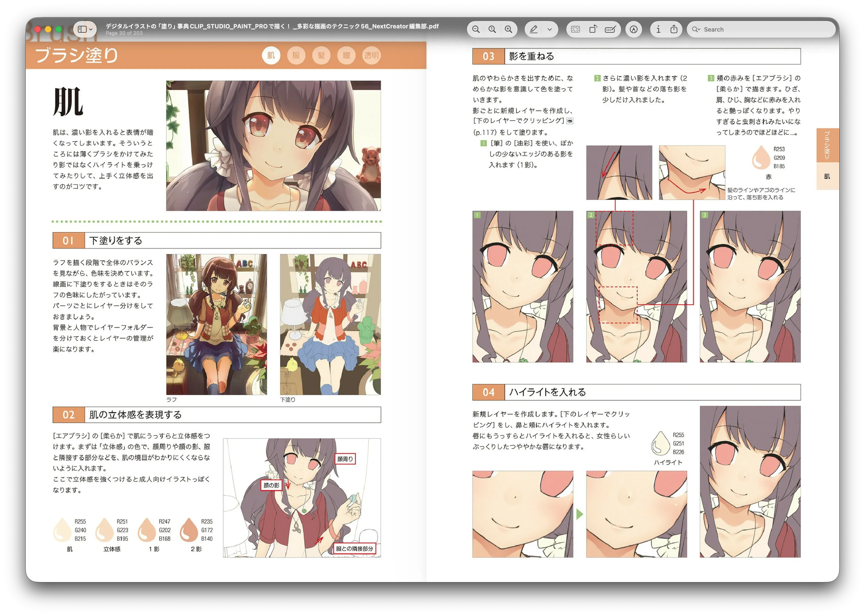Image resolution: width=865 pixels, height=616 pixels.
Task: Click the 顔周り red label box
Action: [345, 459]
